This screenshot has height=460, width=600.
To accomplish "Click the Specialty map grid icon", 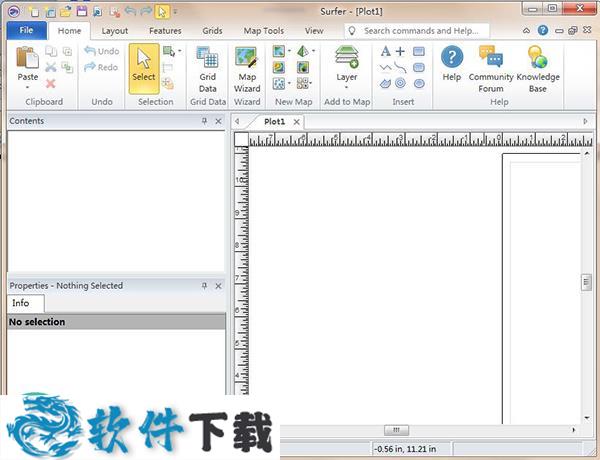I will [302, 83].
